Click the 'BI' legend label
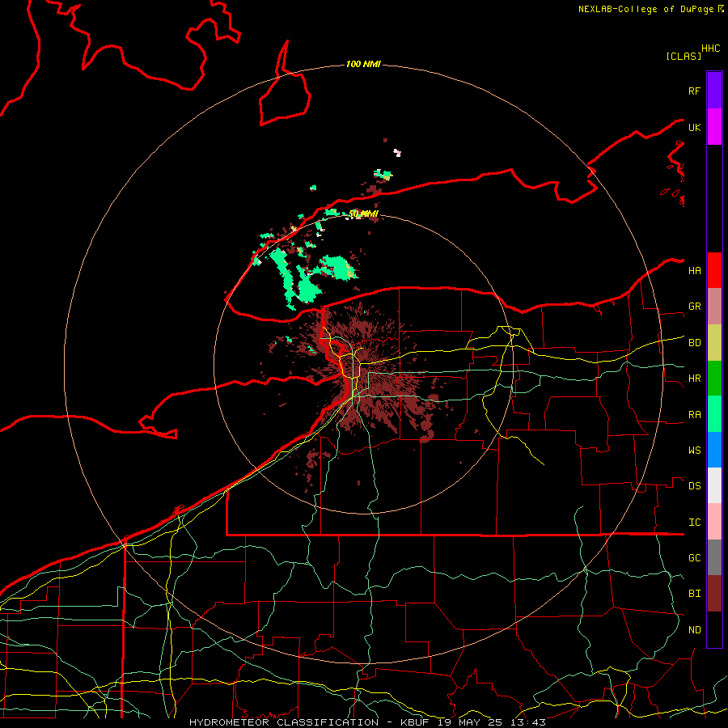Screen dimensions: 728x728 [694, 594]
